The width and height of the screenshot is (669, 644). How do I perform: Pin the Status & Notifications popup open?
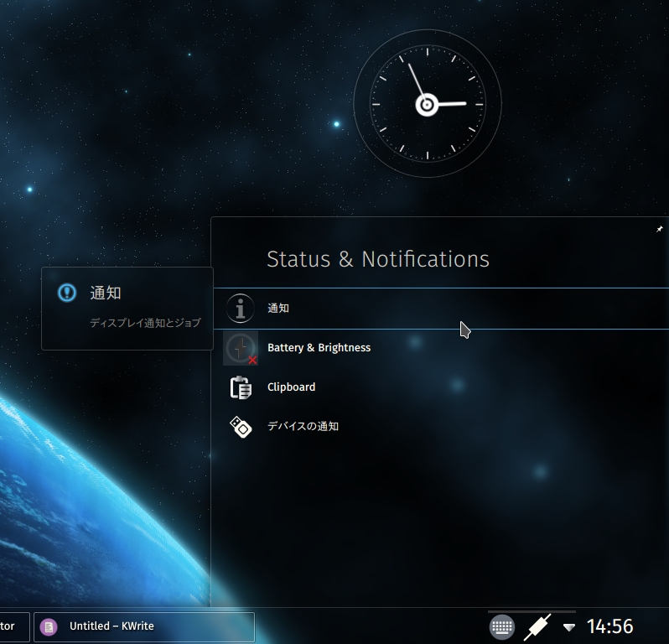[659, 229]
